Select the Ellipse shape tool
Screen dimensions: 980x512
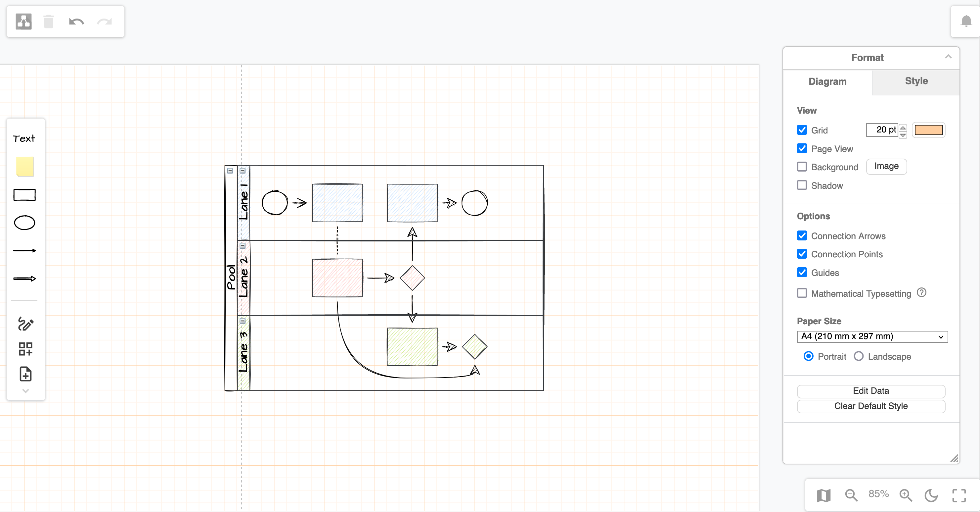point(24,223)
